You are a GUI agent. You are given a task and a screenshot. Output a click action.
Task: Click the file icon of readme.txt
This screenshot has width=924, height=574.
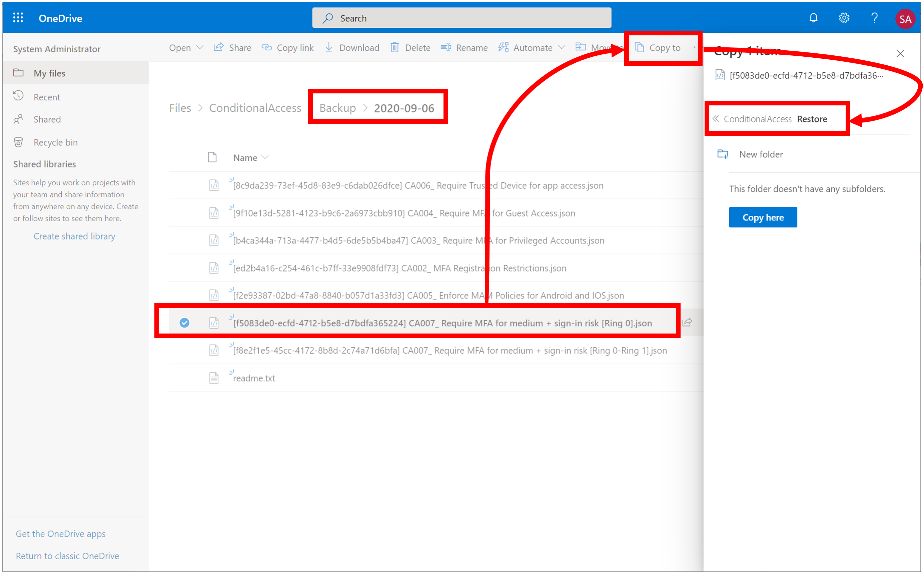(214, 378)
